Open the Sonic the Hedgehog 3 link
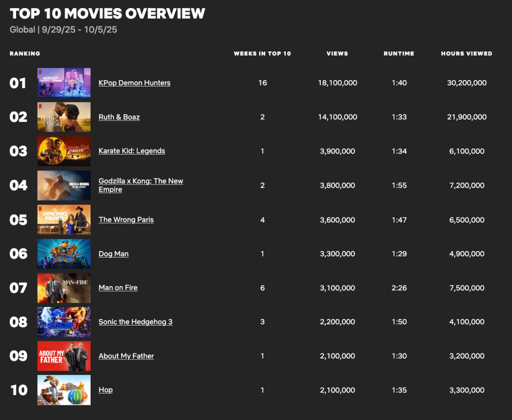The image size is (512, 420). pos(136,322)
